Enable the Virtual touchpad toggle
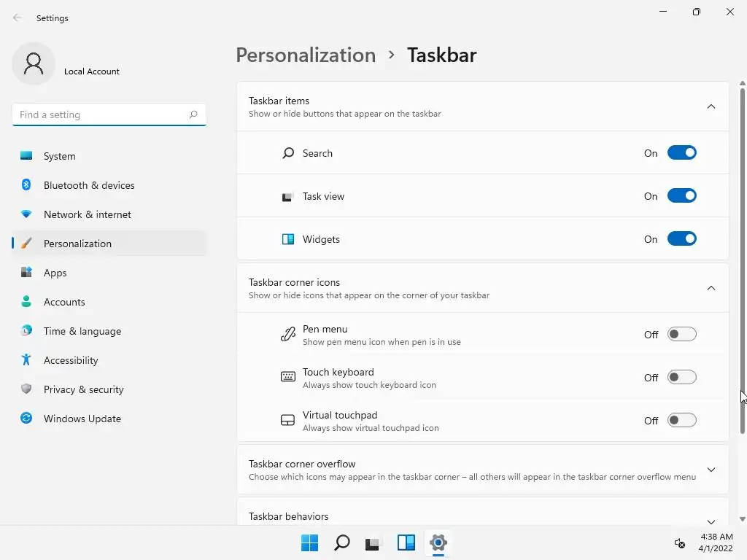The width and height of the screenshot is (747, 560). [x=682, y=420]
